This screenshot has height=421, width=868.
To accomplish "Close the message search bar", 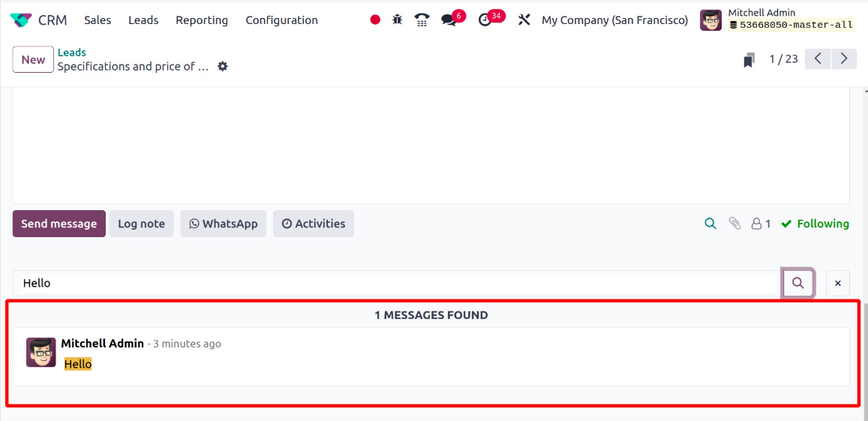I will [837, 283].
